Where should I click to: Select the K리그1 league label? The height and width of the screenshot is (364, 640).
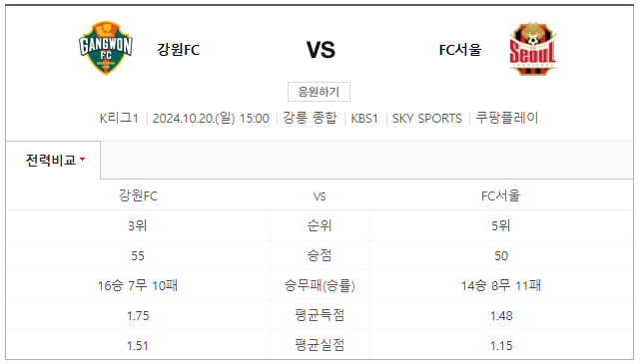(x=119, y=119)
